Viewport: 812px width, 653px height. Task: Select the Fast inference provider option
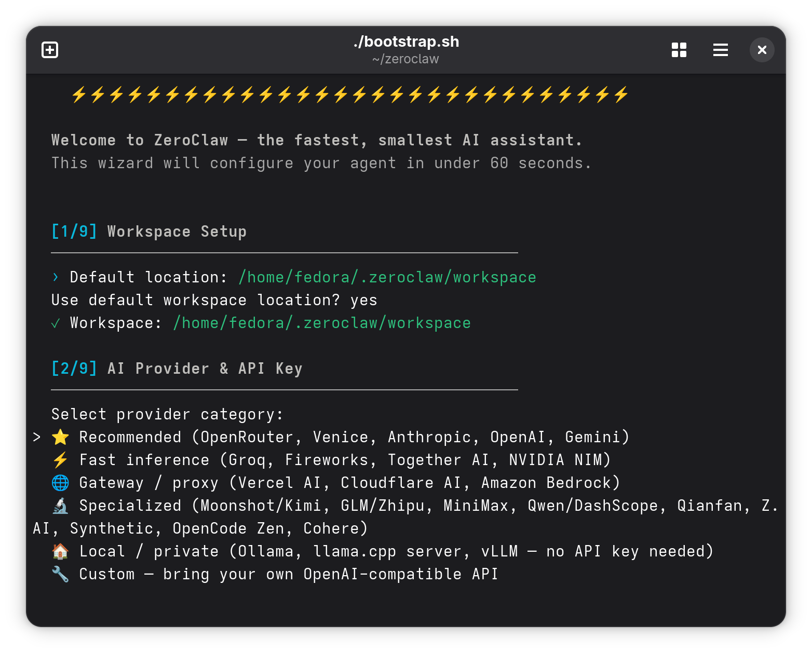tap(344, 460)
